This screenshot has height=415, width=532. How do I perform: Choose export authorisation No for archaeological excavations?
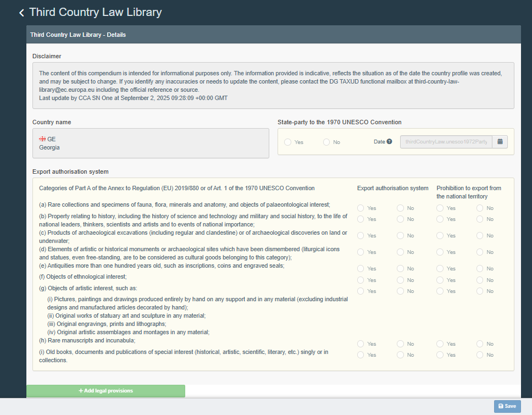401,236
